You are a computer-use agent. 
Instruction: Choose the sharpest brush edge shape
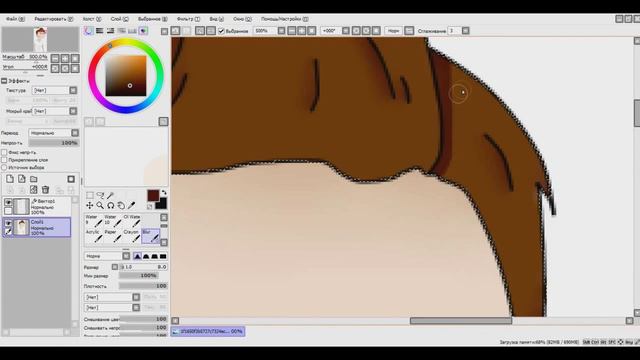tap(138, 256)
